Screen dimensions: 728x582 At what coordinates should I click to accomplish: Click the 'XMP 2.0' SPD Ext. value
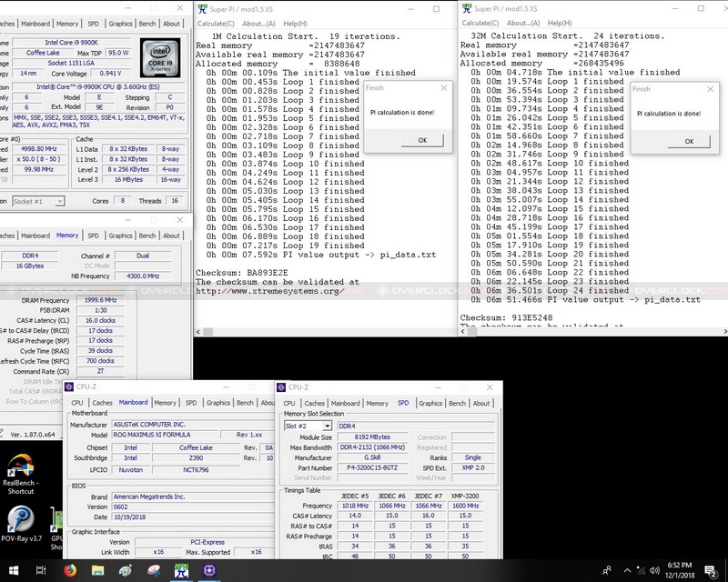click(x=473, y=467)
